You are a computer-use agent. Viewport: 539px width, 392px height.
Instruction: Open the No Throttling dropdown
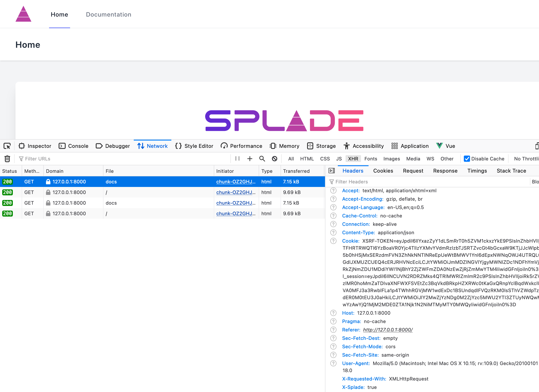point(526,159)
